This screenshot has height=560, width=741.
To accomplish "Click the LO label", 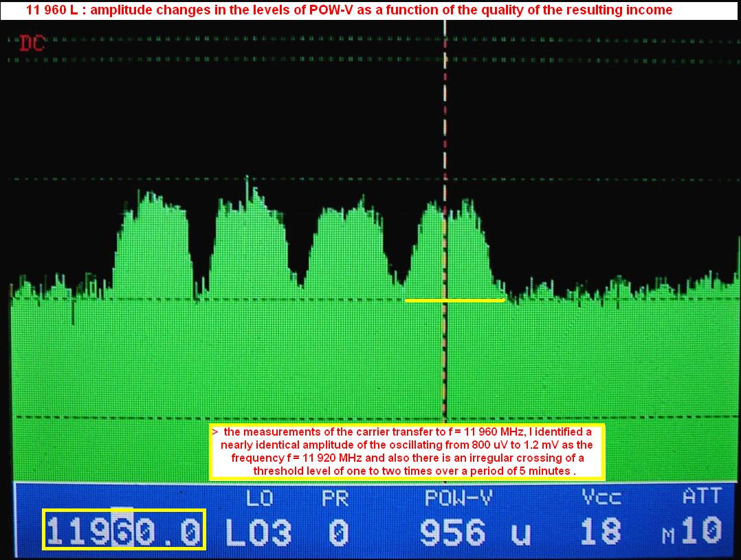I will click(x=262, y=497).
